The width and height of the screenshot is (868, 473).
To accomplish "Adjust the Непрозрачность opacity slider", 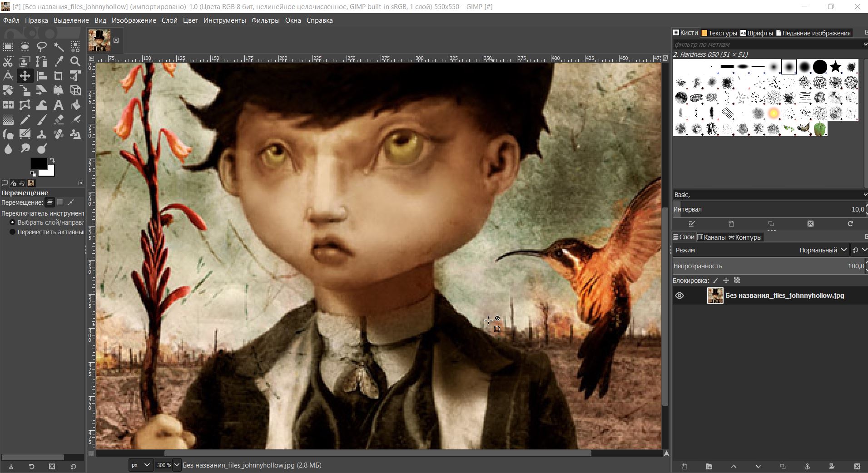I will click(x=769, y=266).
